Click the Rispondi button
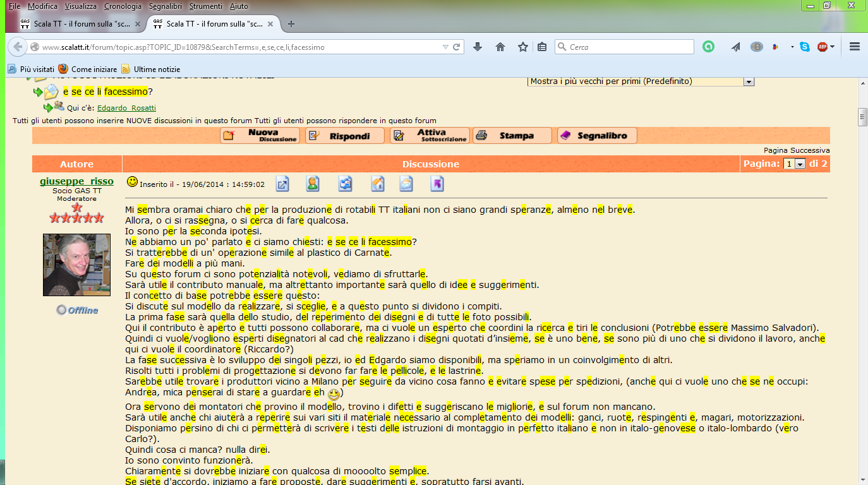The image size is (868, 485). click(345, 136)
